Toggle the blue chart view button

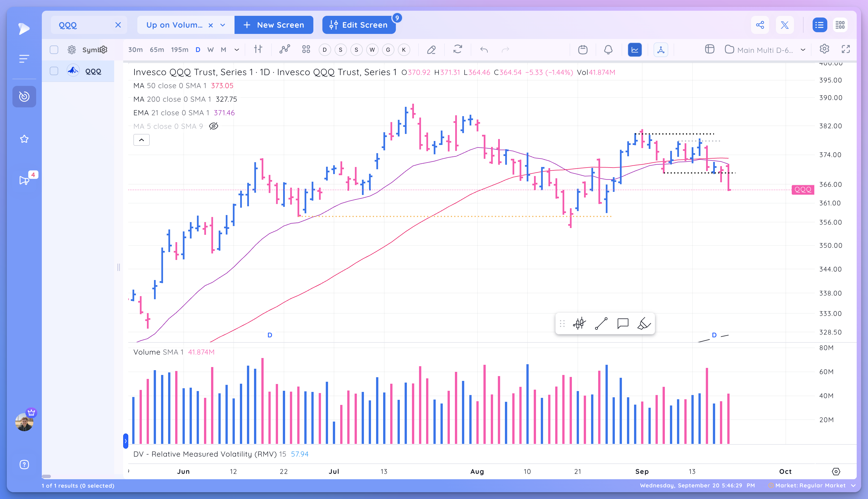tap(635, 50)
